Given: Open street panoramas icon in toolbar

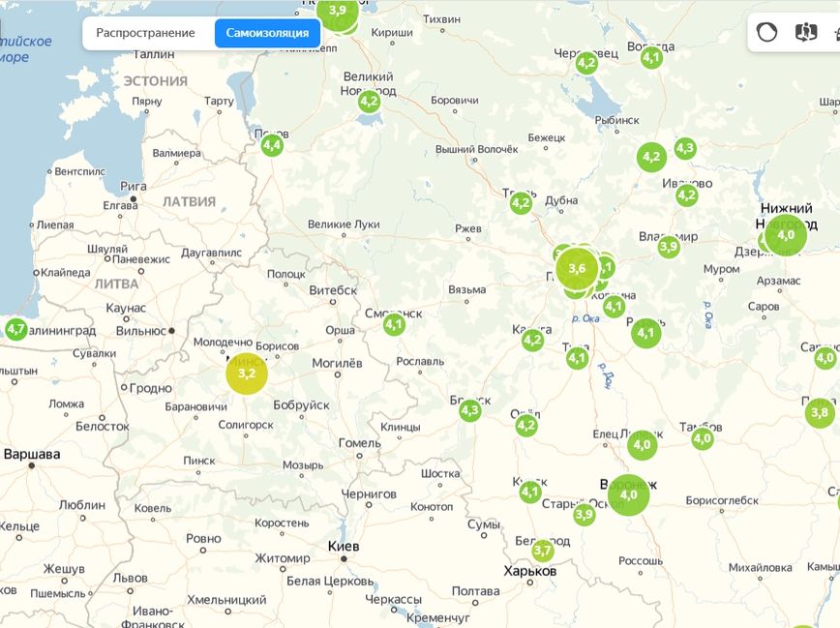Looking at the screenshot, I should [805, 33].
